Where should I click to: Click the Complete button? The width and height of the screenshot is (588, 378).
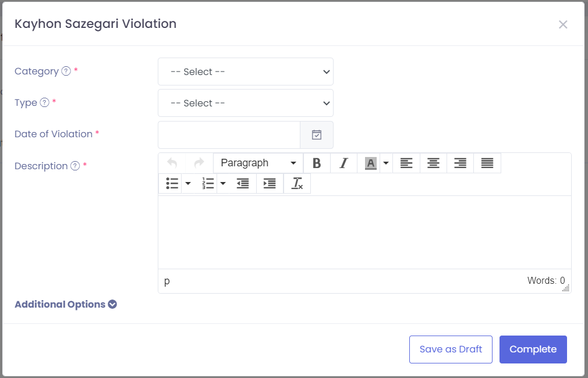point(533,349)
